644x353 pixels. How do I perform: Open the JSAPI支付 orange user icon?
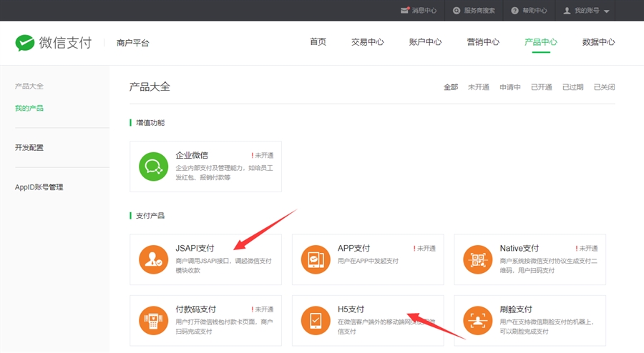[153, 259]
